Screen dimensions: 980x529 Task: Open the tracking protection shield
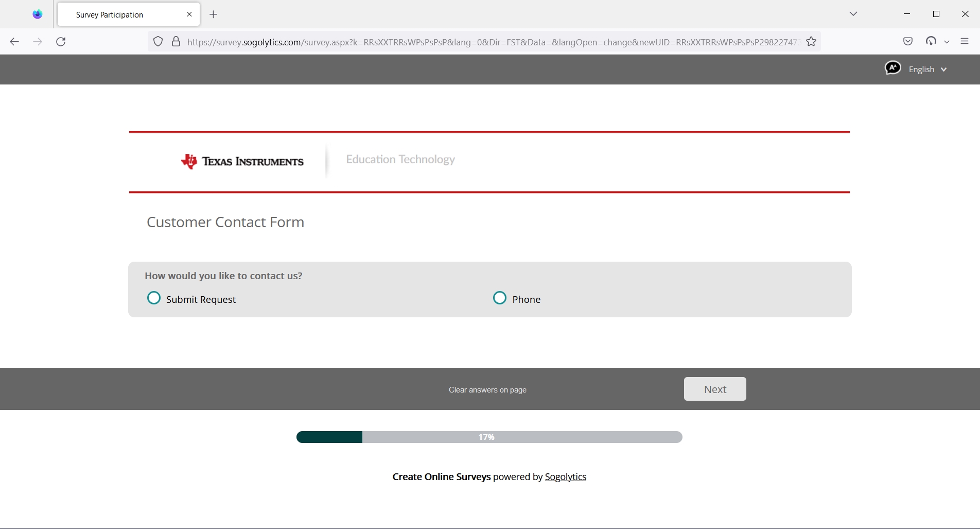point(157,42)
